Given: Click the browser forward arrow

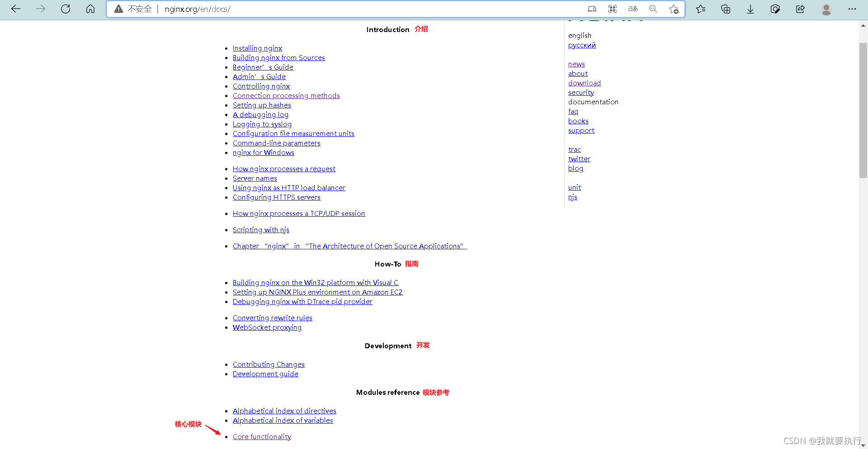Looking at the screenshot, I should pos(41,9).
